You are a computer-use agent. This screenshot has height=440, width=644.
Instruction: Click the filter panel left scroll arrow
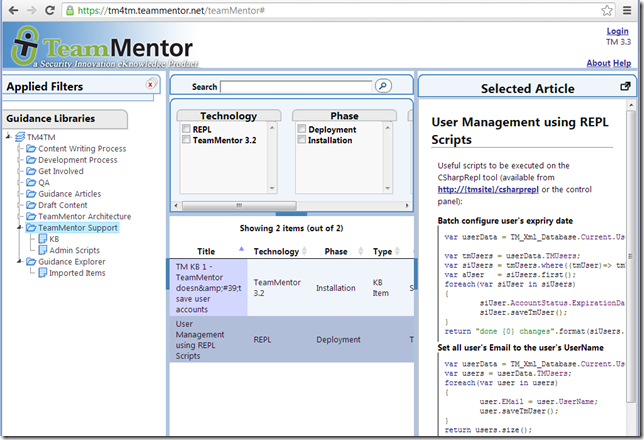(x=176, y=205)
